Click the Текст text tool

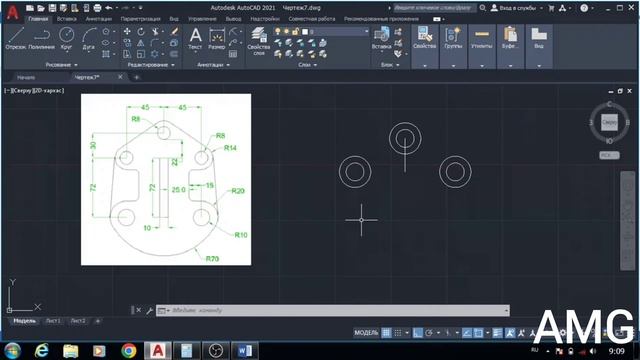coord(196,38)
